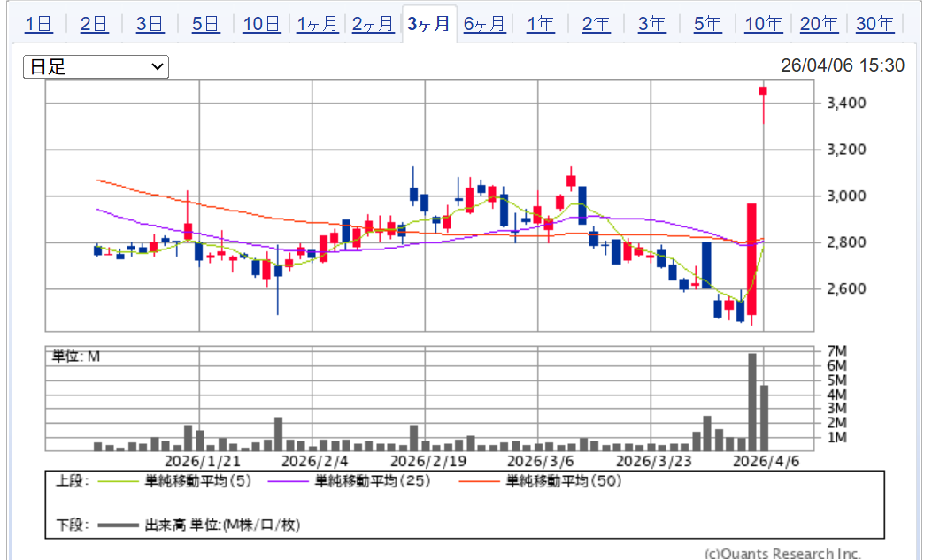Screen dimensions: 932x560
Task: Click the 上段: legend label
Action: (x=72, y=481)
